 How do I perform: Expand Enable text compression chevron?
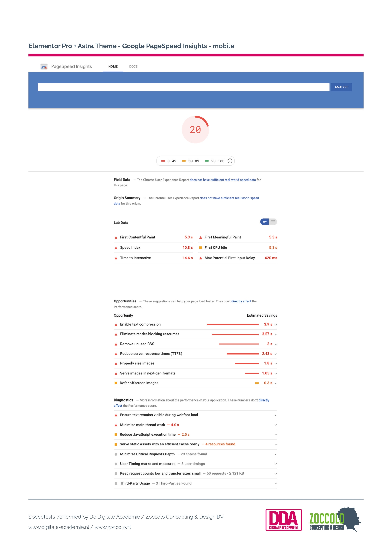pos(276,325)
